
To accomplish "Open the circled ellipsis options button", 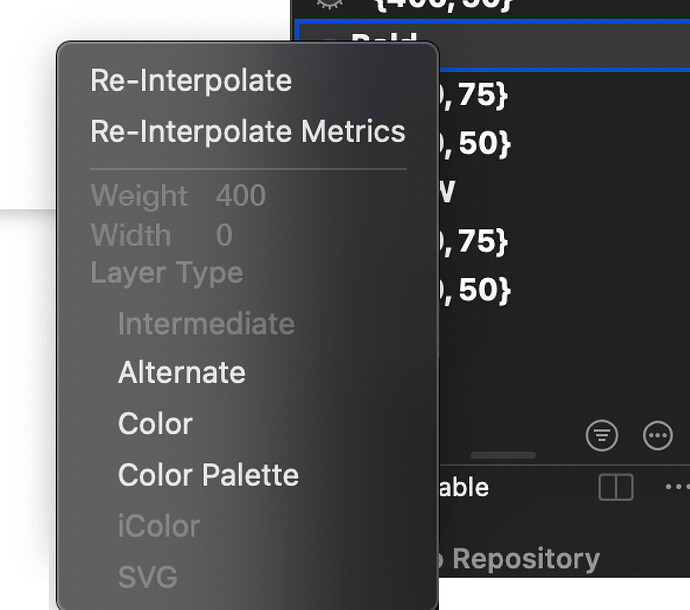I will (x=657, y=435).
